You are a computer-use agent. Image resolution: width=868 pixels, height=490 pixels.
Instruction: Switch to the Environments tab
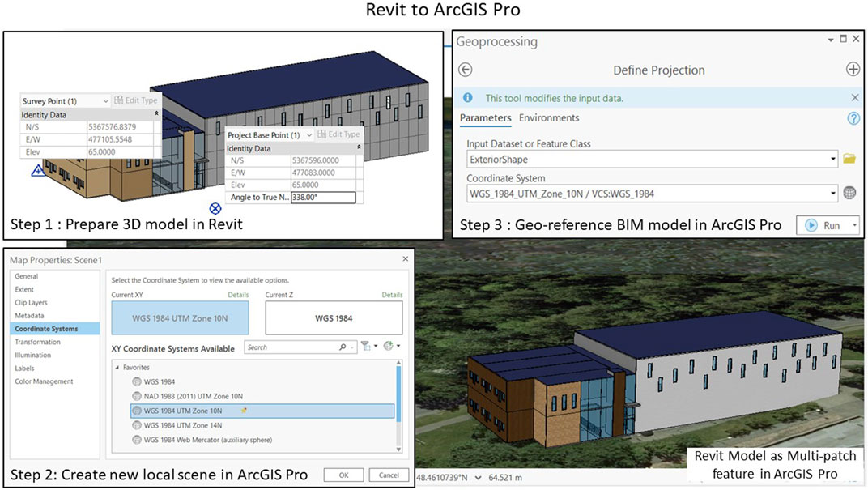point(549,118)
